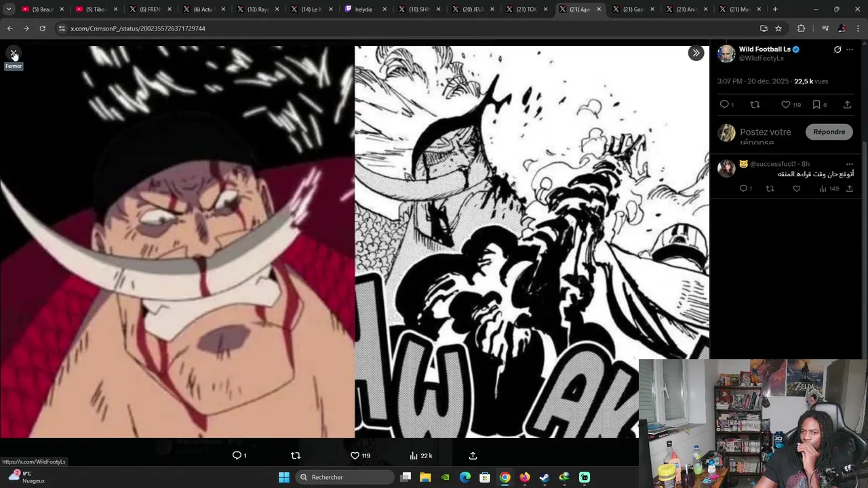Share @successfucl1 comment
Screen dimensions: 868x488
pyautogui.click(x=849, y=188)
